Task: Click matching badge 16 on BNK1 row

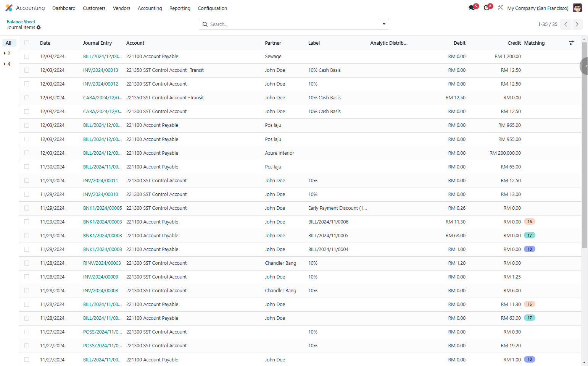Action: tap(530, 222)
